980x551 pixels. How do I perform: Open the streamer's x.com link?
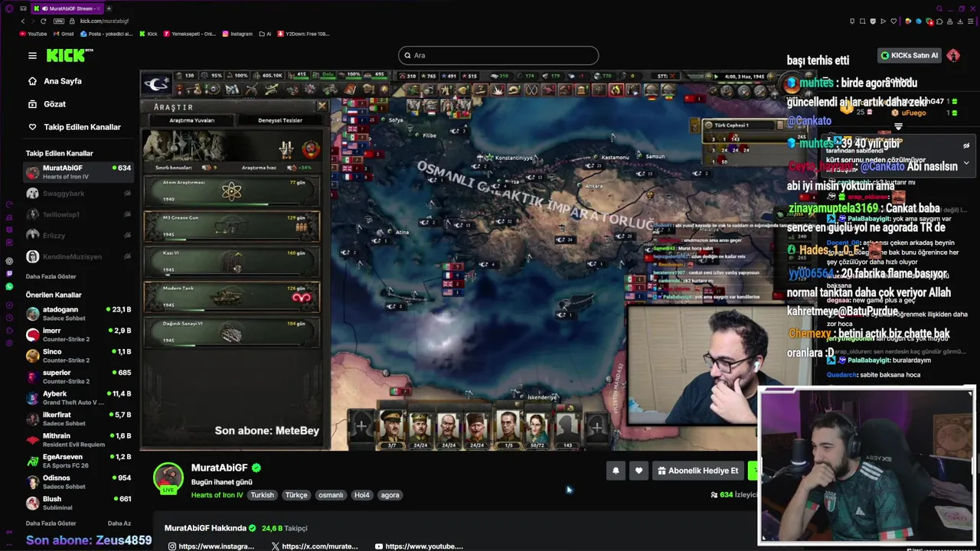point(315,546)
